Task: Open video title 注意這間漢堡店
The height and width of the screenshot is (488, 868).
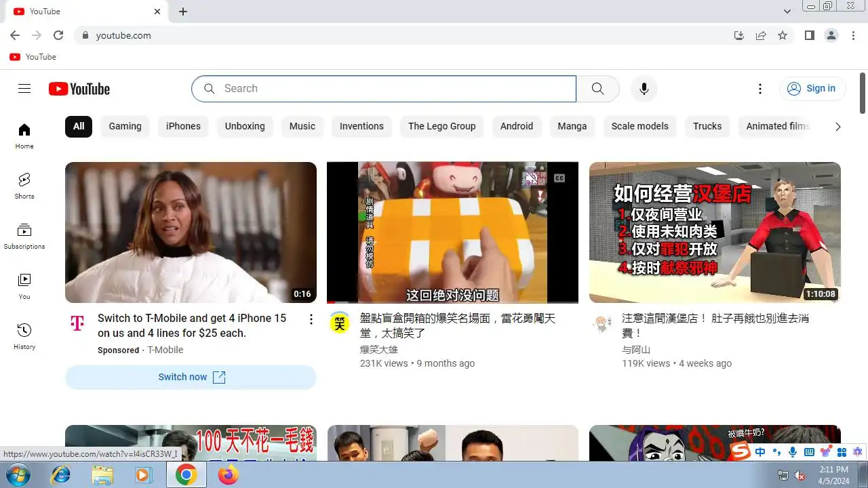Action: (x=715, y=325)
